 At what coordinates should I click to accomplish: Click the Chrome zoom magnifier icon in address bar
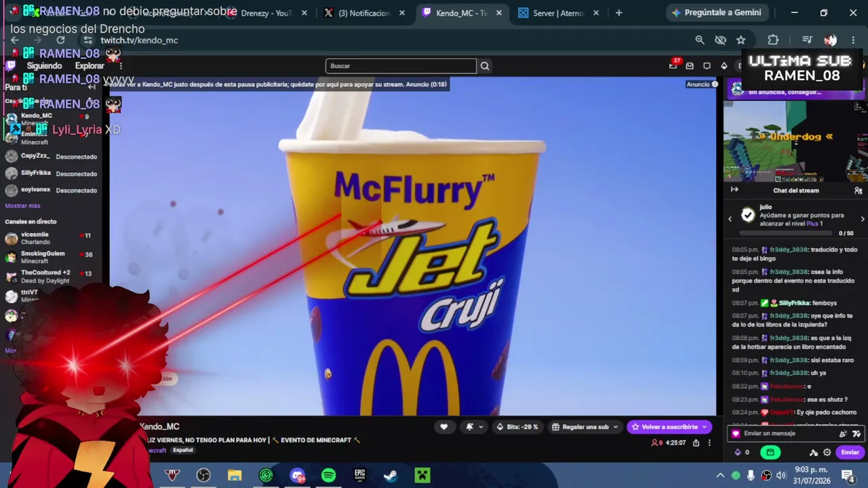(x=700, y=40)
